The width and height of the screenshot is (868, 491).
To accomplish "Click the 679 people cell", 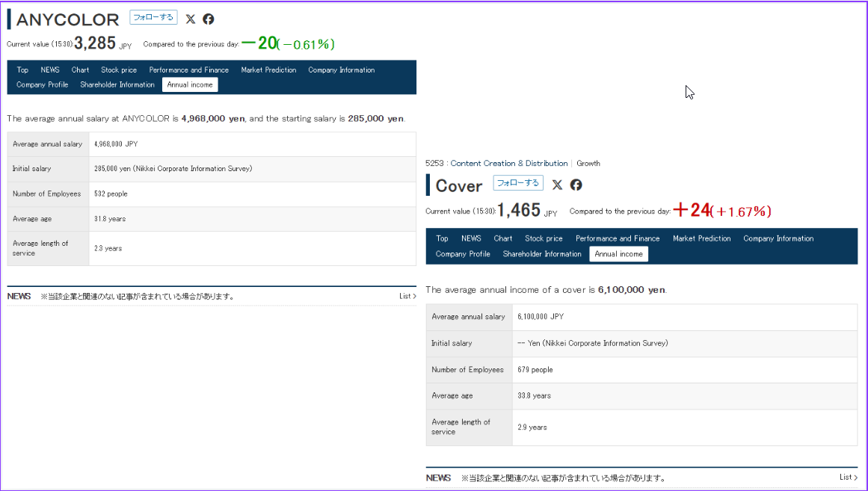I will (685, 370).
